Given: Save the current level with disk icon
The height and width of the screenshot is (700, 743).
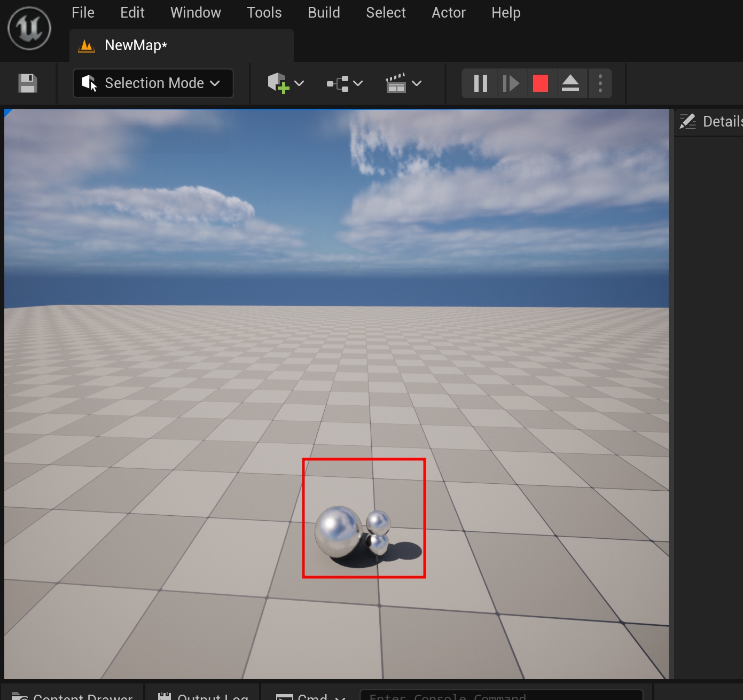Looking at the screenshot, I should [28, 83].
